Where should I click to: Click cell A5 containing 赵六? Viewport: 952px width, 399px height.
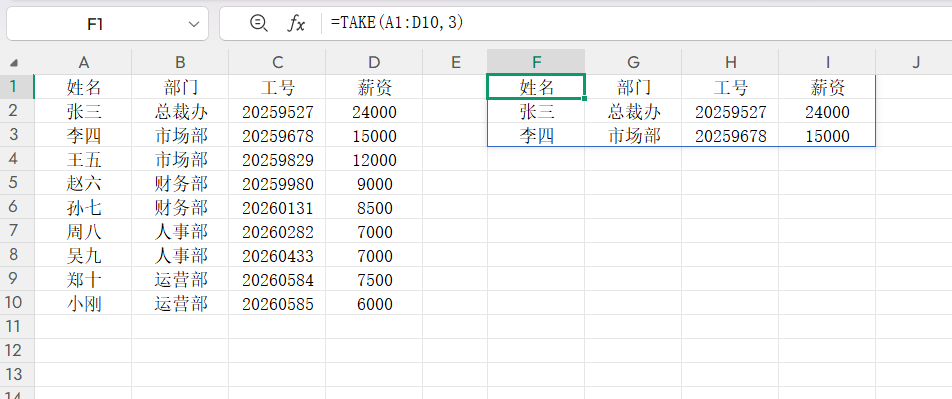(83, 183)
